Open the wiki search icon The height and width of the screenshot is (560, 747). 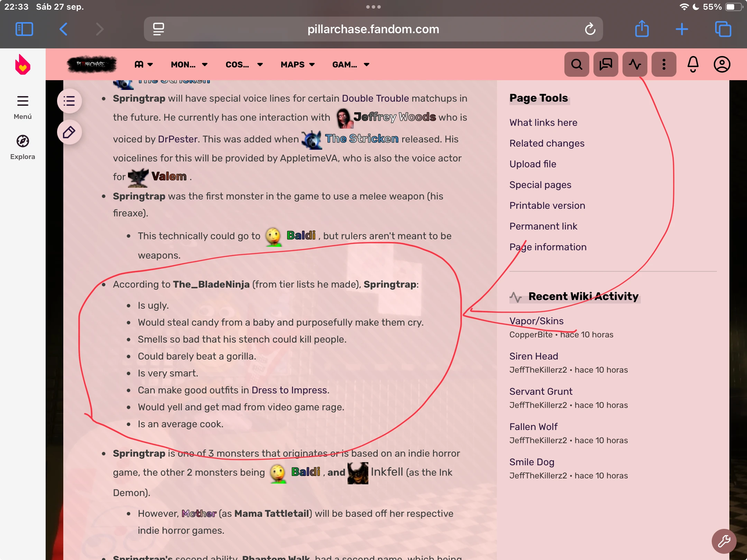pyautogui.click(x=577, y=64)
